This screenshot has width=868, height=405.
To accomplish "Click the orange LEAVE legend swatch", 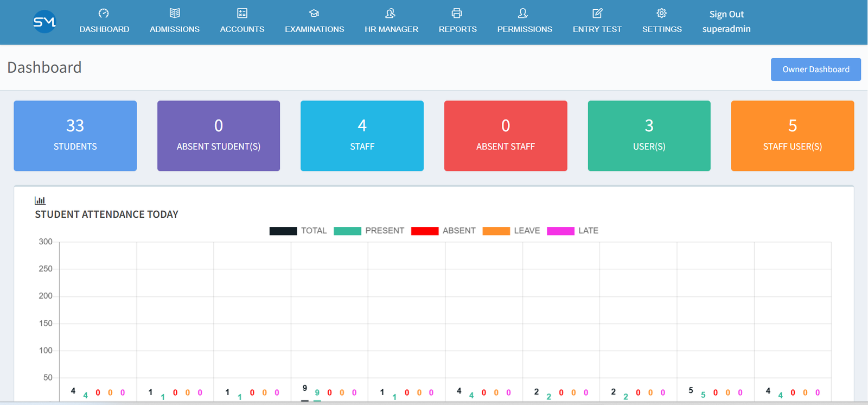I will click(x=496, y=231).
